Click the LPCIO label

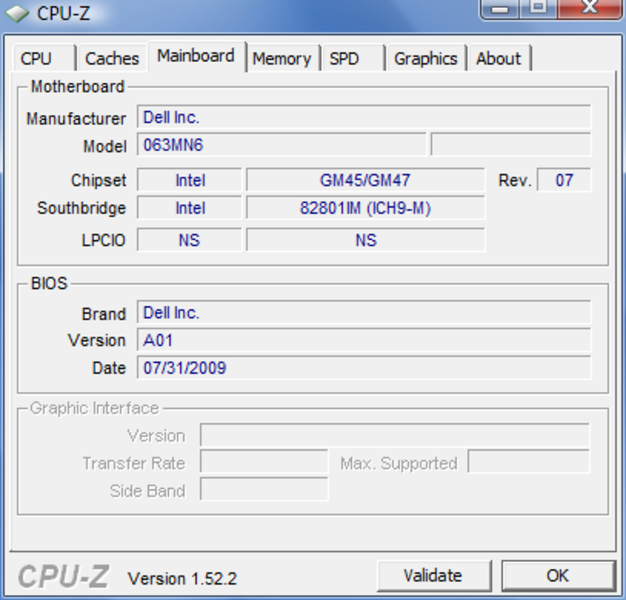(103, 240)
